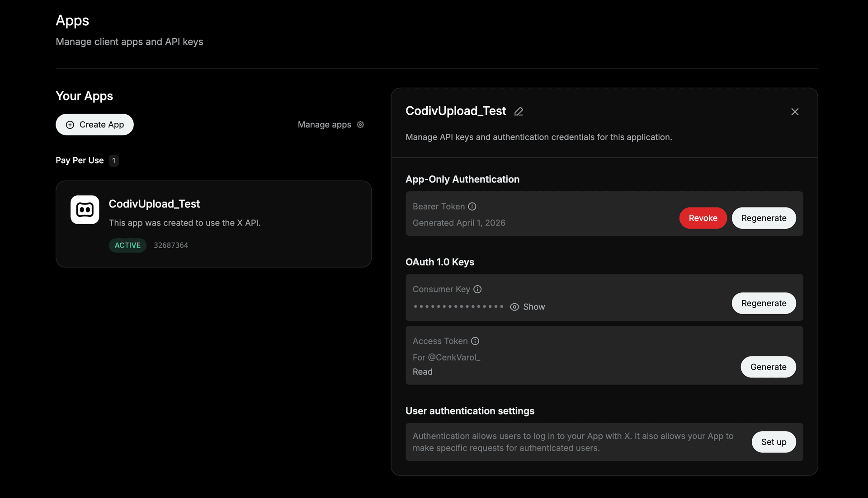
Task: View the Access Token info tooltip
Action: [x=475, y=341]
